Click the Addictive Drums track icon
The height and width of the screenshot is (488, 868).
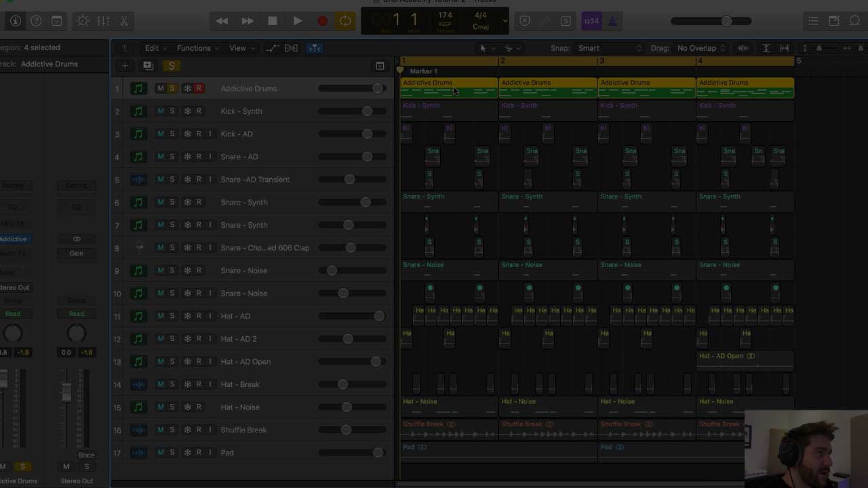pyautogui.click(x=138, y=88)
